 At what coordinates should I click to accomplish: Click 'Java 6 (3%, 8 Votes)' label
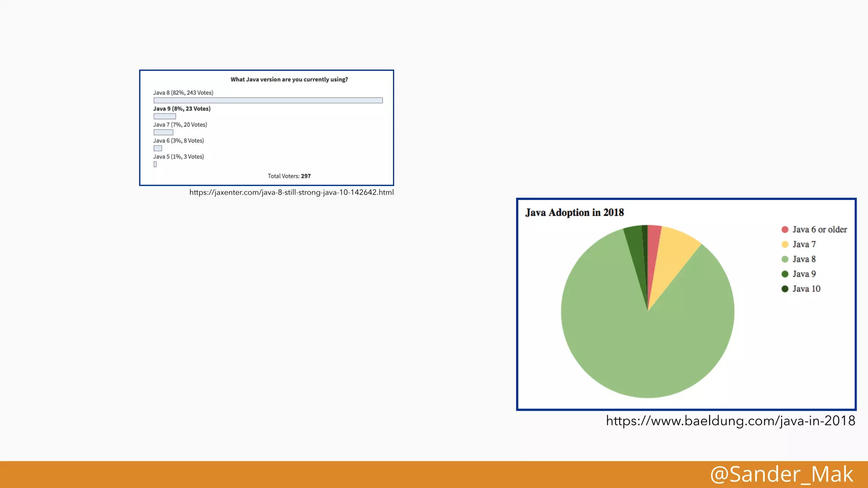click(178, 141)
